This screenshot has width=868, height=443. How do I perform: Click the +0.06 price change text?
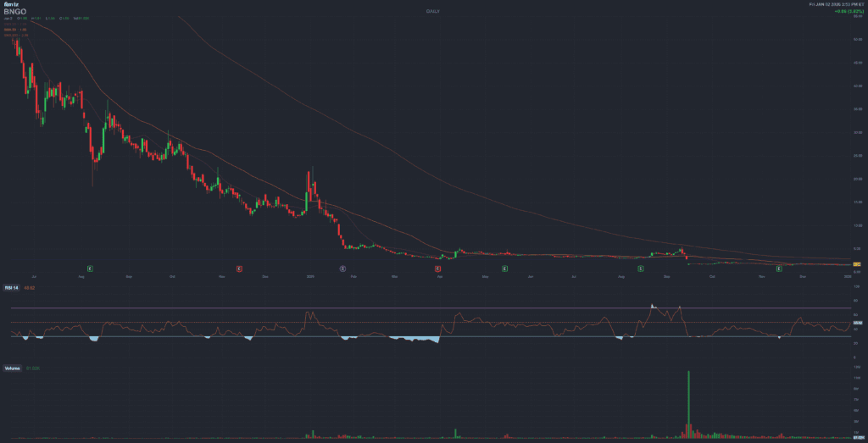pos(841,13)
